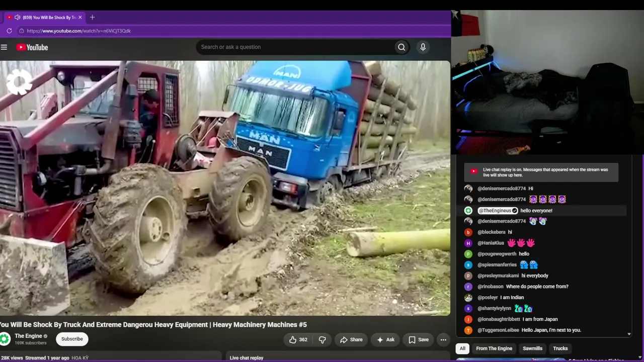This screenshot has height=362, width=644.
Task: Open The Engine channel avatar
Action: 5,339
